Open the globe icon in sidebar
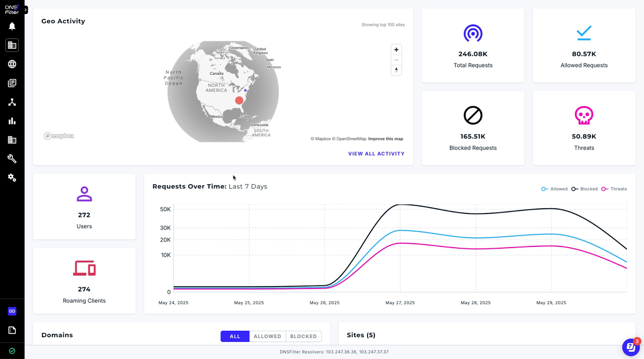 [12, 64]
